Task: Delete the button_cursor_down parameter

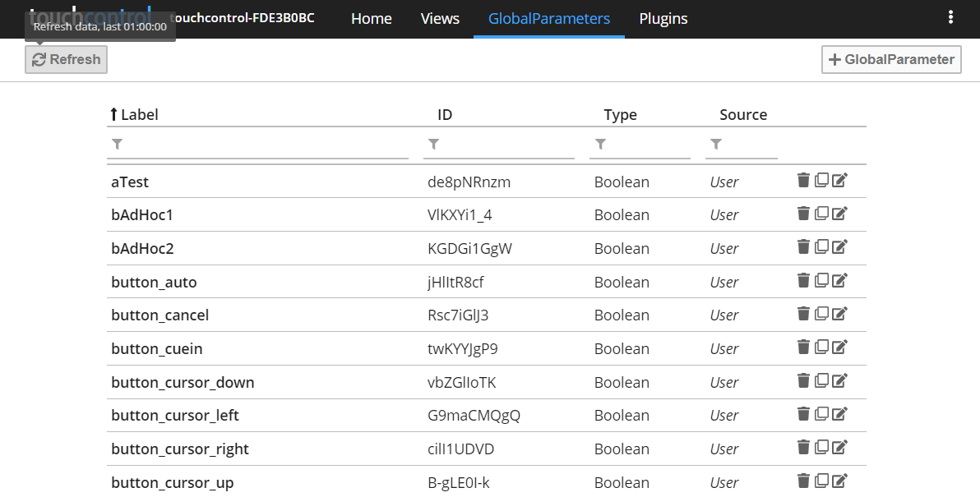Action: (803, 381)
